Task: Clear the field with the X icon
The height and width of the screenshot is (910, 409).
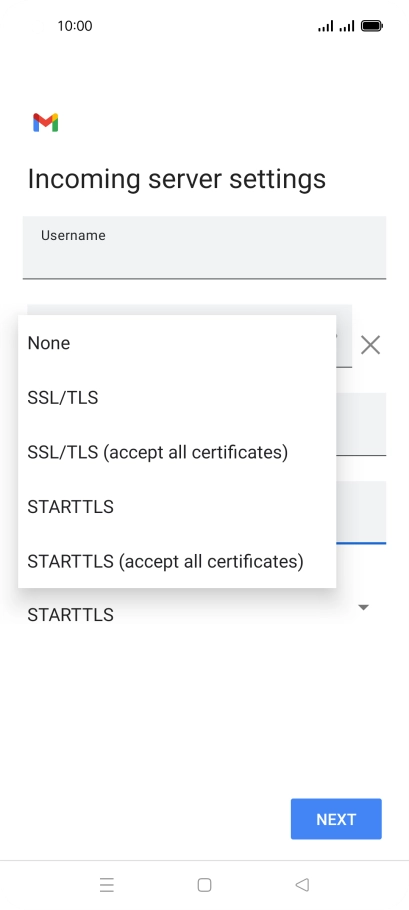Action: pos(370,345)
